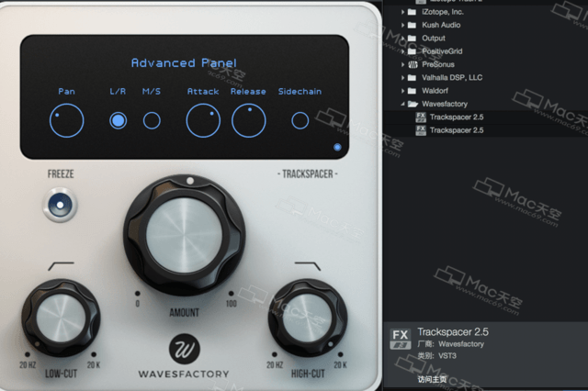Collapse the Wavesfactory folder
Image resolution: width=588 pixels, height=391 pixels.
(x=402, y=104)
